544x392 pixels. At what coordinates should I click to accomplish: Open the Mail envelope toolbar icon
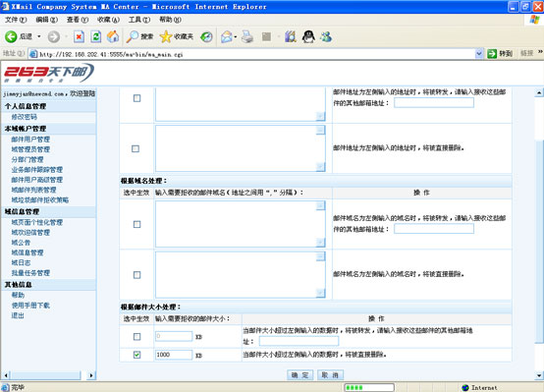tap(226, 36)
